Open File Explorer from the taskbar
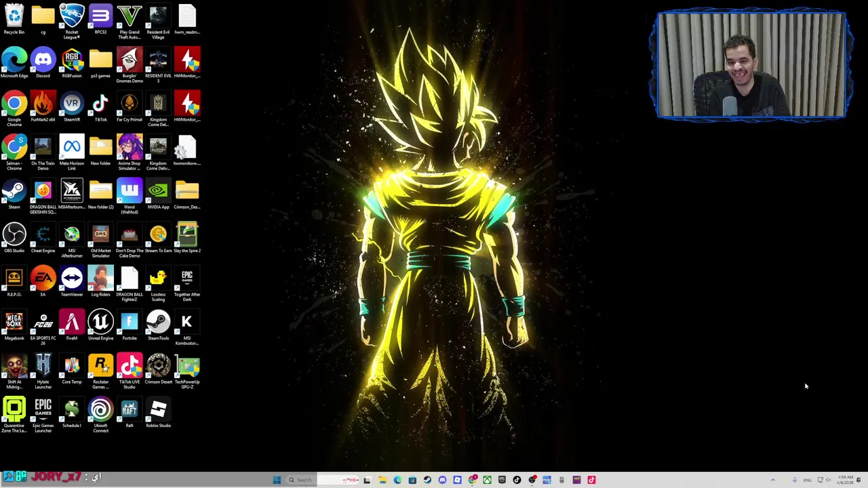The width and height of the screenshot is (868, 488). point(382,480)
